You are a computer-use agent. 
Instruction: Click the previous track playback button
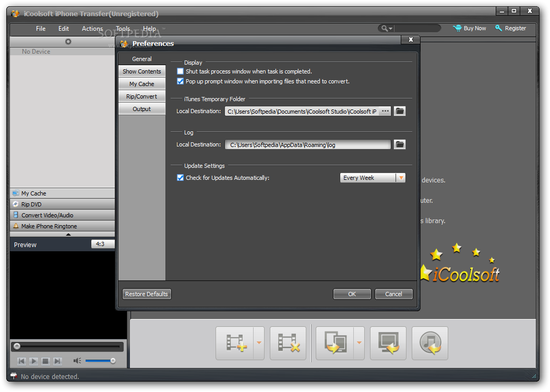pyautogui.click(x=22, y=361)
